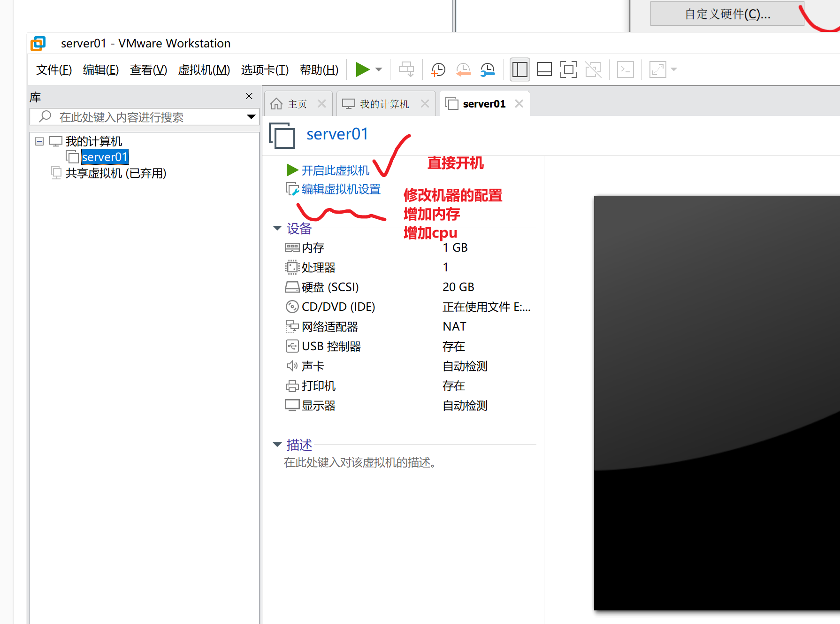Open the 编辑(E) menu

click(x=101, y=70)
